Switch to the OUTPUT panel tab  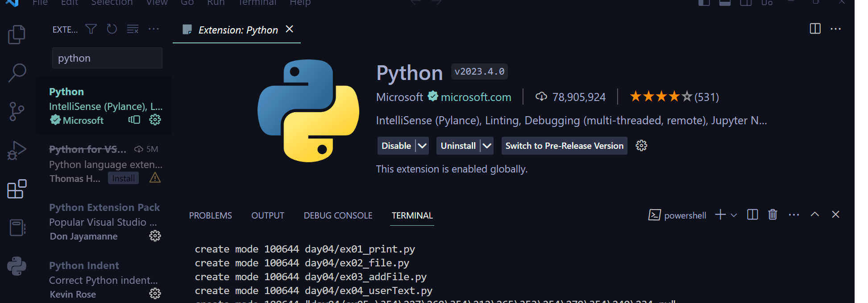pos(268,215)
